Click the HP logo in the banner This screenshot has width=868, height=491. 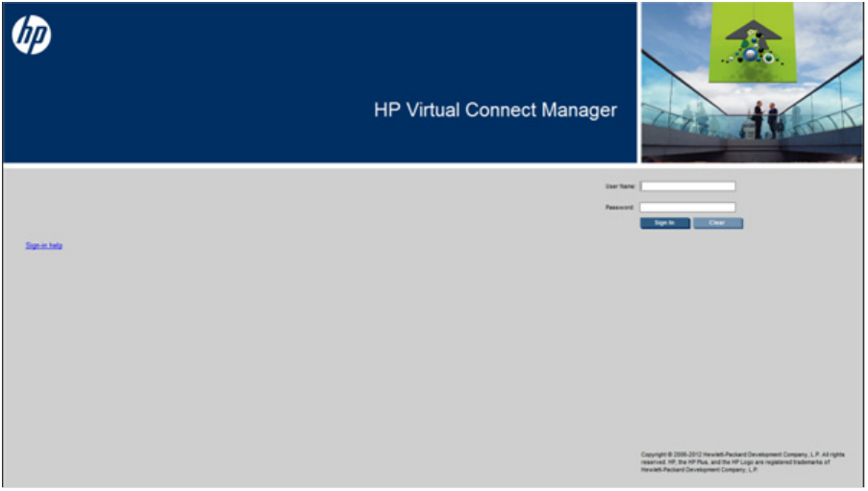point(32,35)
